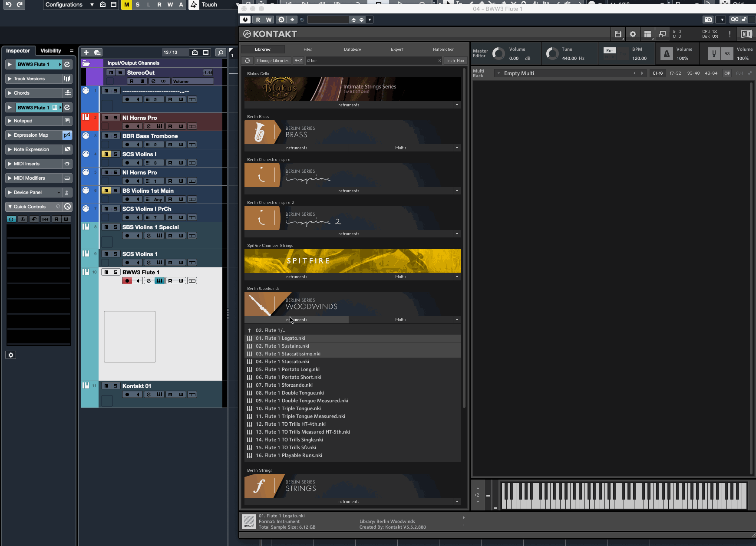This screenshot has width=756, height=546.
Task: Collapse the Quick Controls section
Action: click(x=10, y=207)
